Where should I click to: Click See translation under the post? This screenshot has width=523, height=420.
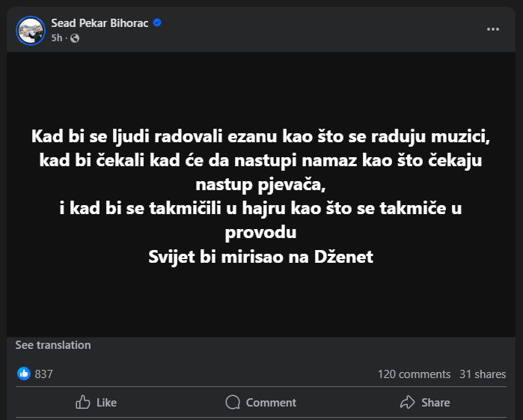click(53, 345)
